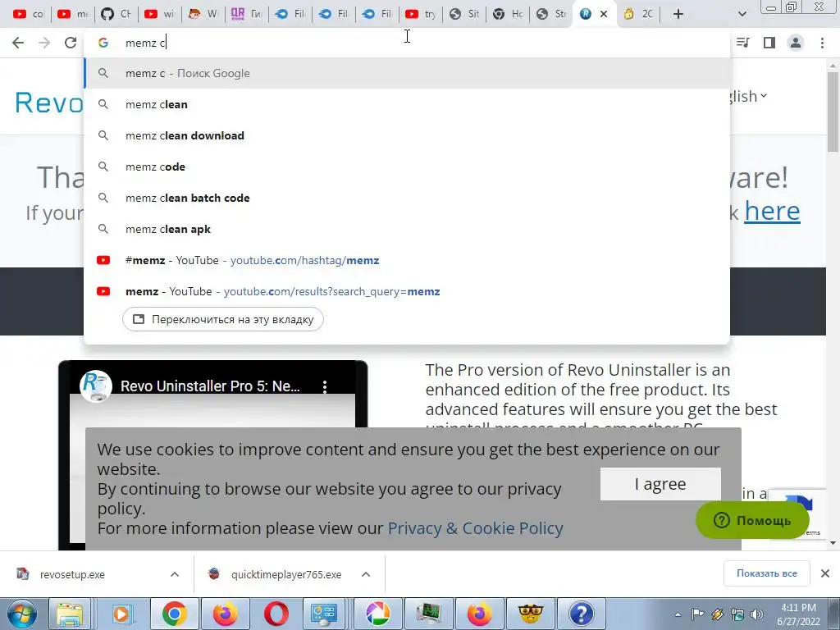Switch to the first YouTube 'co' tab
This screenshot has width=840, height=630.
[x=28, y=14]
